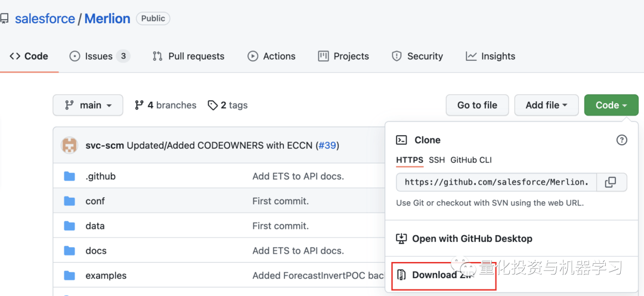
Task: Select the GitHub CLI clone tab
Action: tap(471, 160)
